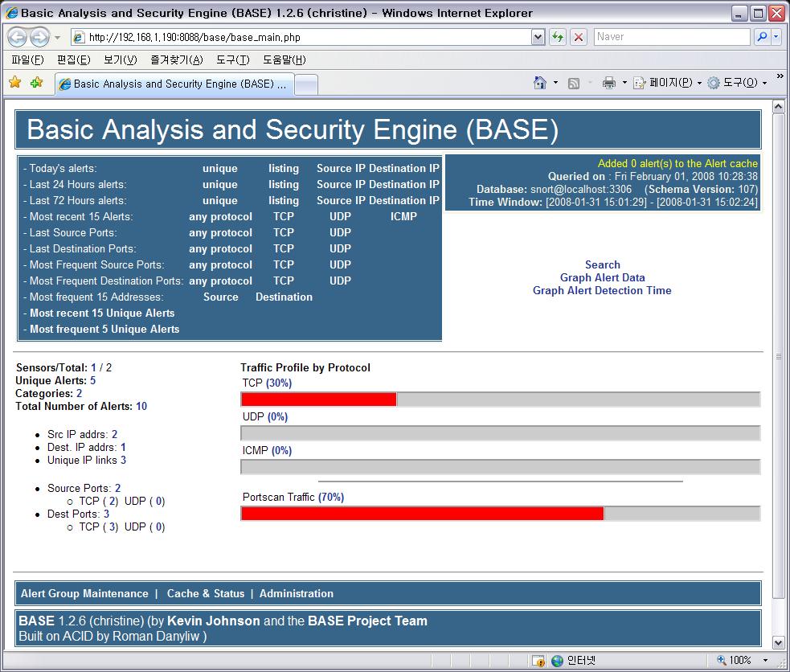
Task: Open Graph Alert Detection Time link
Action: coord(602,290)
